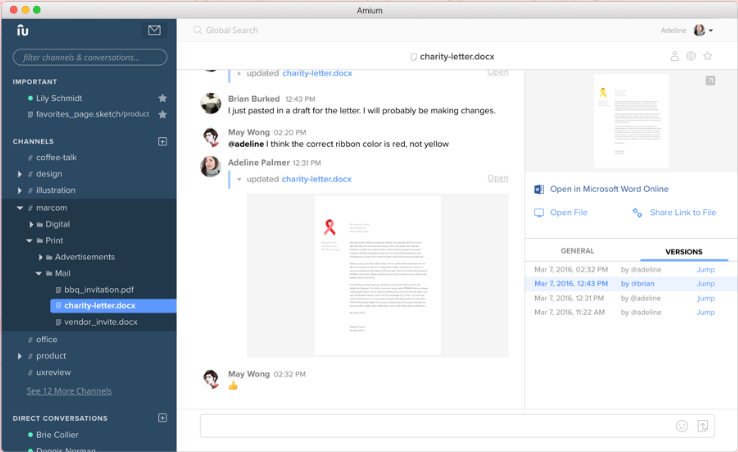
Task: Open settings gear for charity-letter.docx
Action: click(x=691, y=57)
